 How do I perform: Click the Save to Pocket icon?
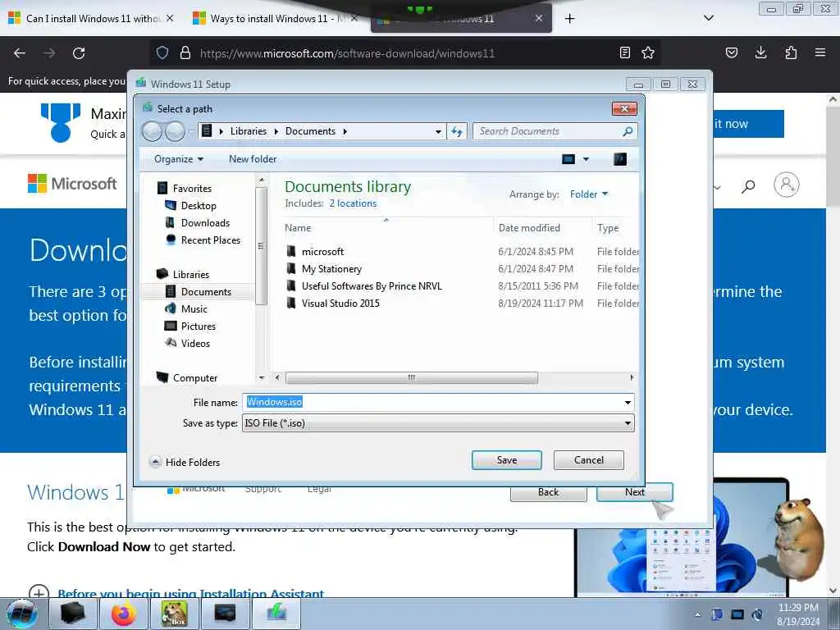coord(731,52)
